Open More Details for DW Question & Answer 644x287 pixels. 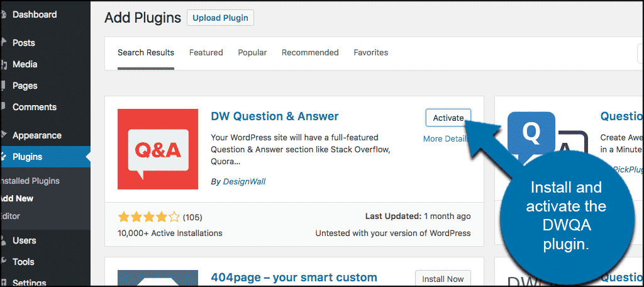[x=447, y=139]
